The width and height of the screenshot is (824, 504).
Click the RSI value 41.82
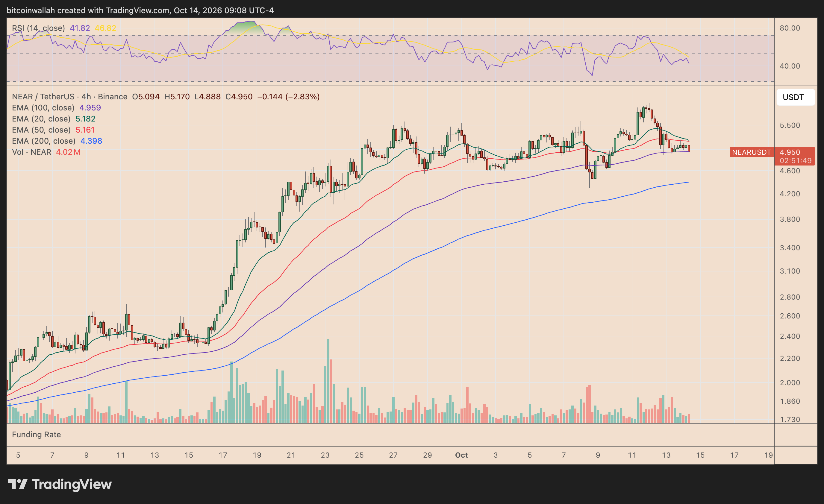coord(80,28)
